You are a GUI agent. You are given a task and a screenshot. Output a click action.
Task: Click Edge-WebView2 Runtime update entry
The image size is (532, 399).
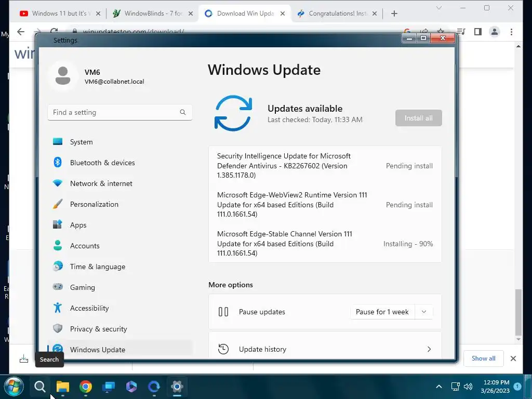coord(325,205)
